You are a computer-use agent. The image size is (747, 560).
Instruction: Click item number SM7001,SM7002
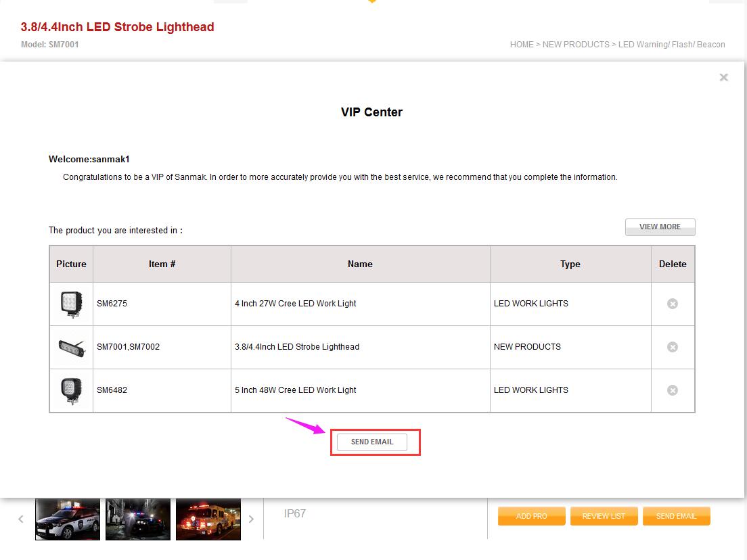pos(128,347)
